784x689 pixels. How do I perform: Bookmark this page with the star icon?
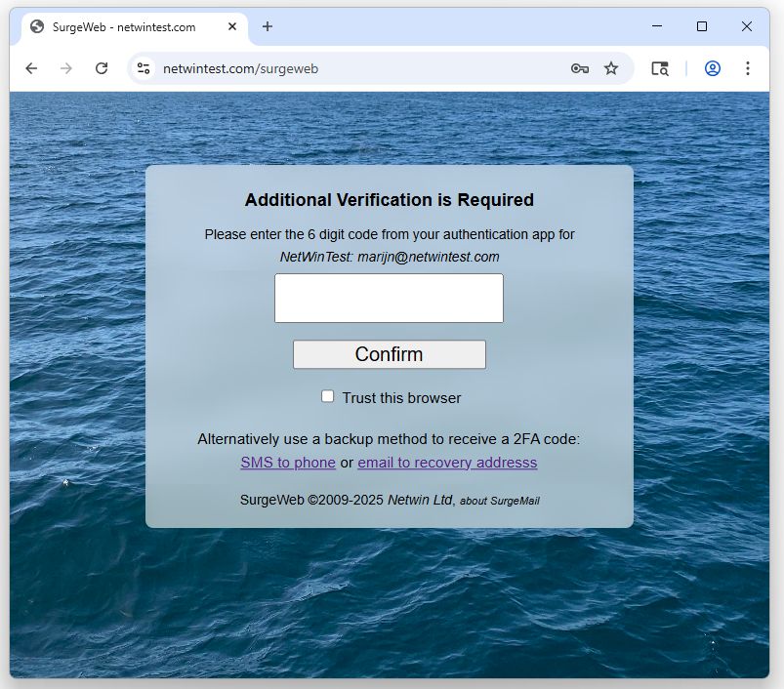tap(611, 68)
